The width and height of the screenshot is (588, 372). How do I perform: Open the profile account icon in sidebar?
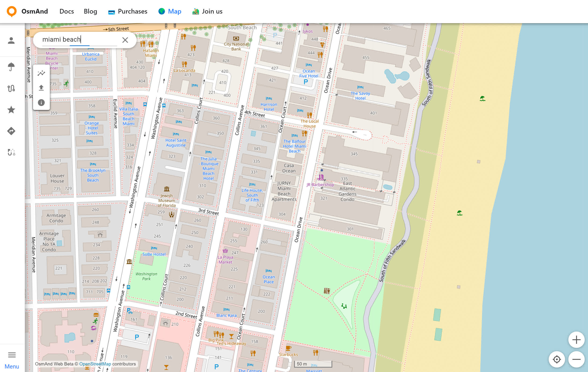click(x=11, y=40)
